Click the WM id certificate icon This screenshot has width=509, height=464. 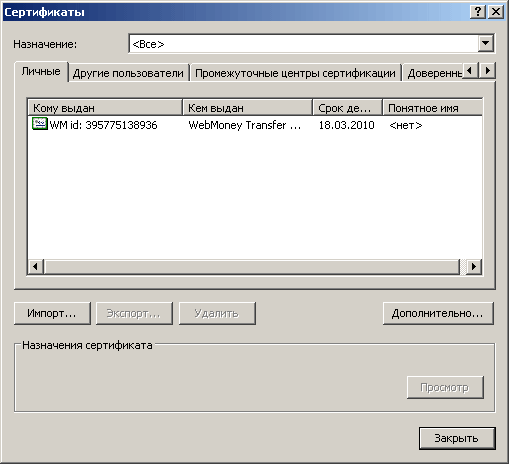tap(40, 124)
